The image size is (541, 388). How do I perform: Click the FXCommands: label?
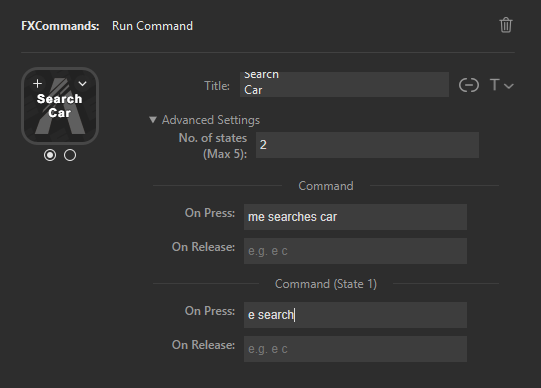click(60, 26)
